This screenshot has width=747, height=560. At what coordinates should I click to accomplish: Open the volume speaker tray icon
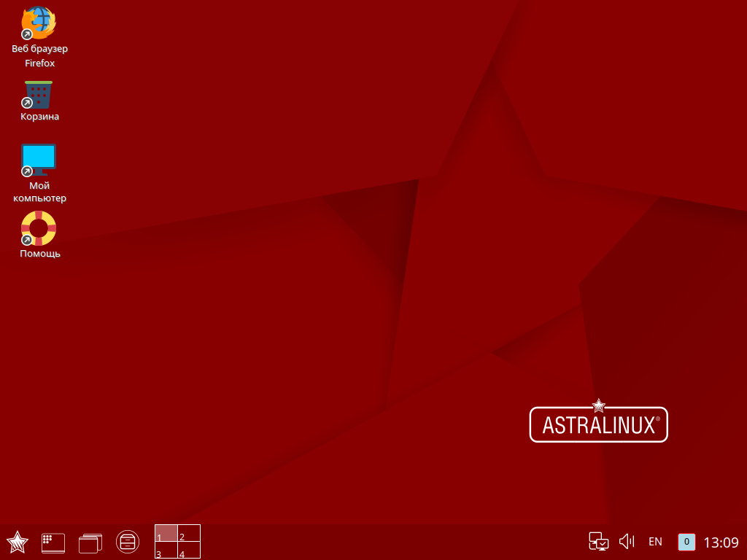pyautogui.click(x=627, y=542)
